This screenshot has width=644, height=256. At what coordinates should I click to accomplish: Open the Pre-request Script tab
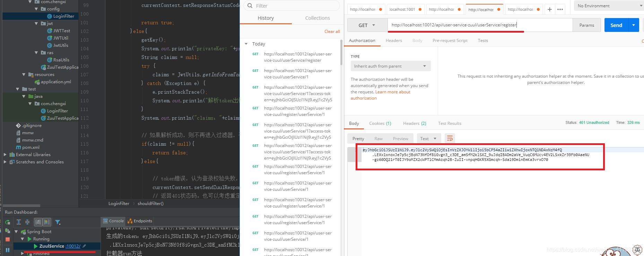pos(450,41)
